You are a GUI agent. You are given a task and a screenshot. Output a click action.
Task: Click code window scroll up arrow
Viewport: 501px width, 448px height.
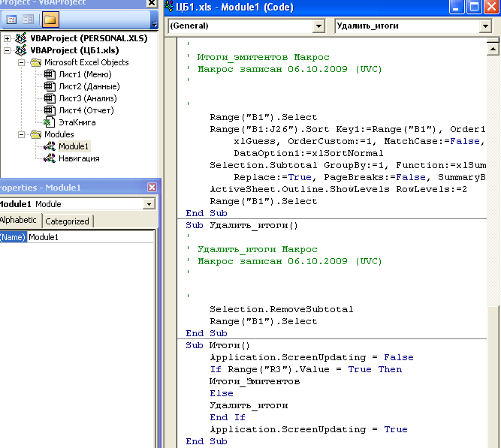tap(493, 50)
